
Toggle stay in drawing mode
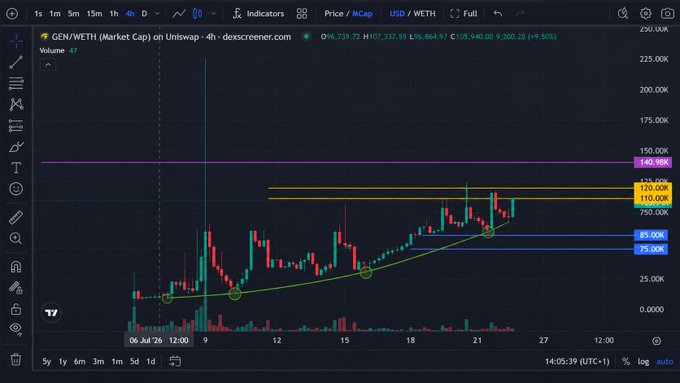click(x=16, y=288)
